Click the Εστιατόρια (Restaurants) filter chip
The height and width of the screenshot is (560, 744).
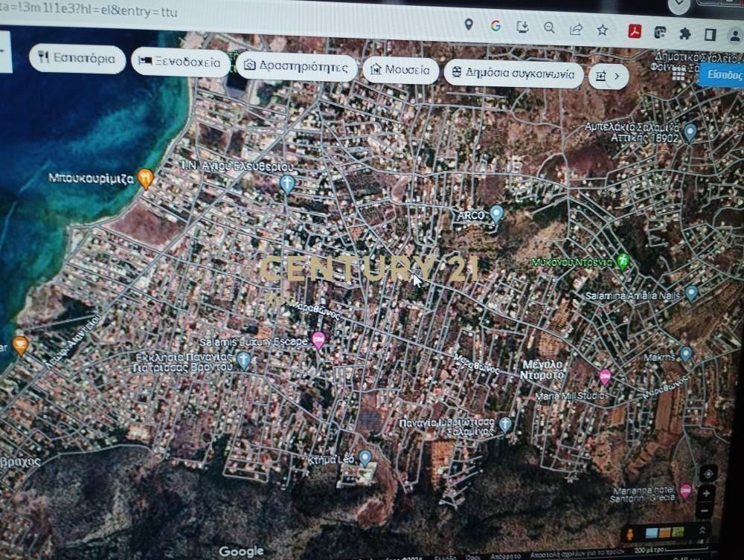point(77,59)
